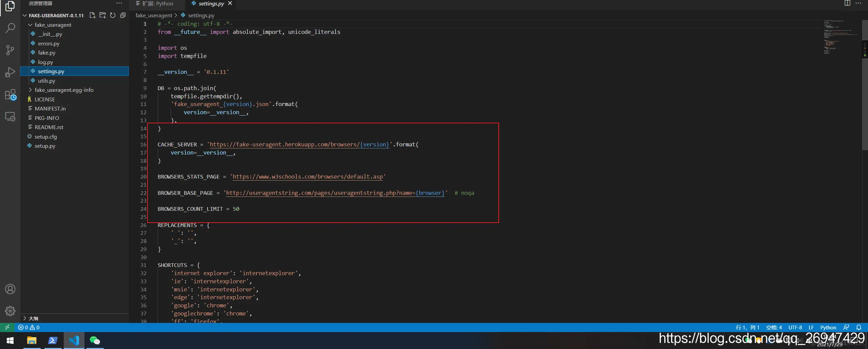Open the setup.cfg file

[45, 137]
